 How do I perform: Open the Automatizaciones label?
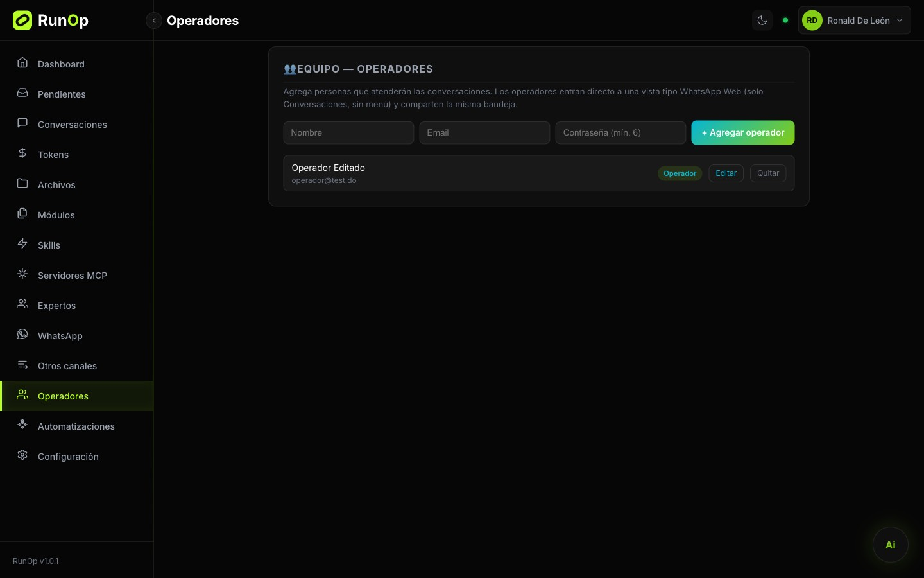(x=76, y=426)
